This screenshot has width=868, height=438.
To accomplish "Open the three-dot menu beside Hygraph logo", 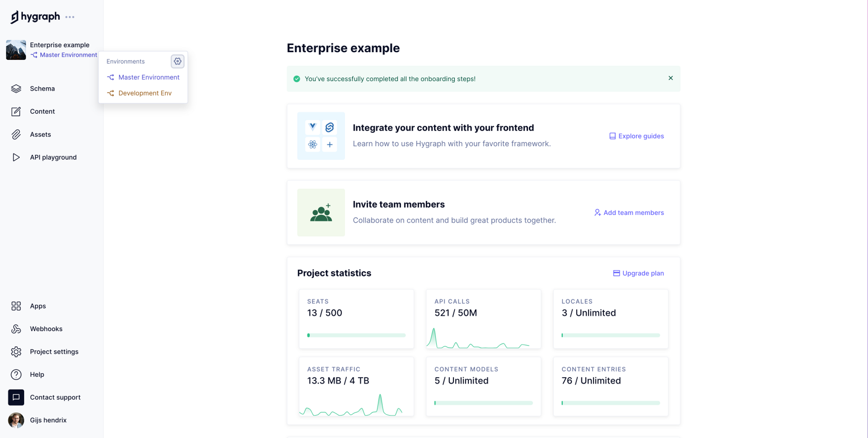I will click(x=70, y=17).
